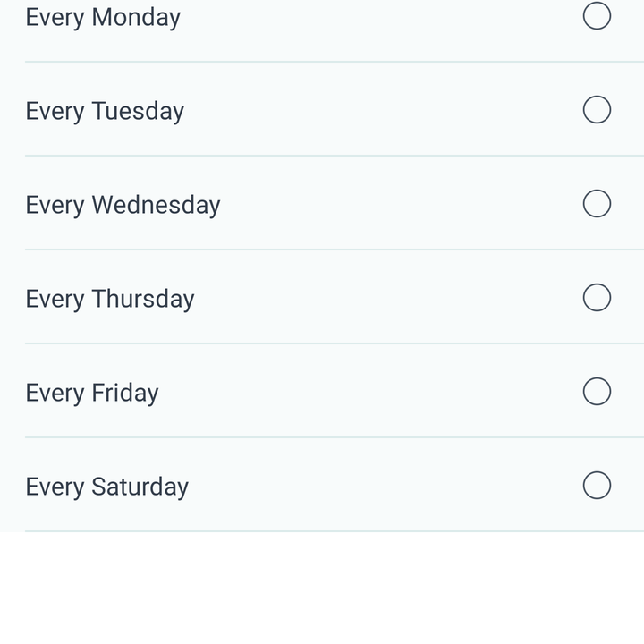Click empty space in the Friday row
The height and width of the screenshot is (644, 644).
click(369, 391)
